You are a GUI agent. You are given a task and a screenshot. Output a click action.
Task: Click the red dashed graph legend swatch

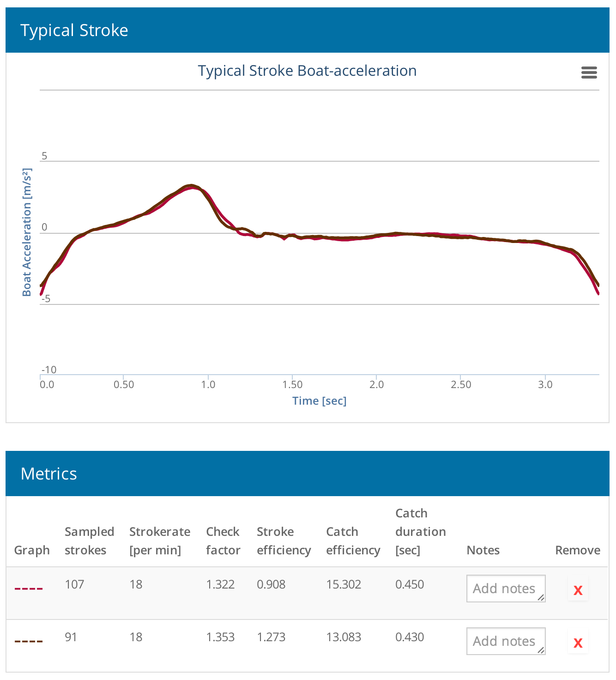click(29, 589)
